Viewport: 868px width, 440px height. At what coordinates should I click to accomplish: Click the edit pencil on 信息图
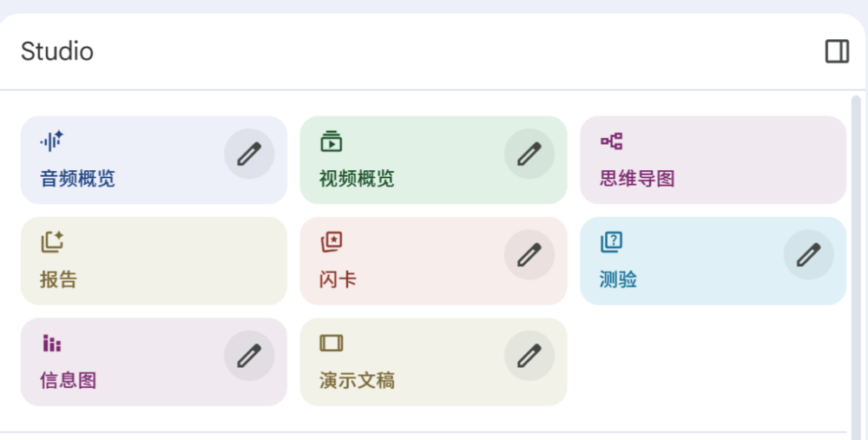click(249, 356)
